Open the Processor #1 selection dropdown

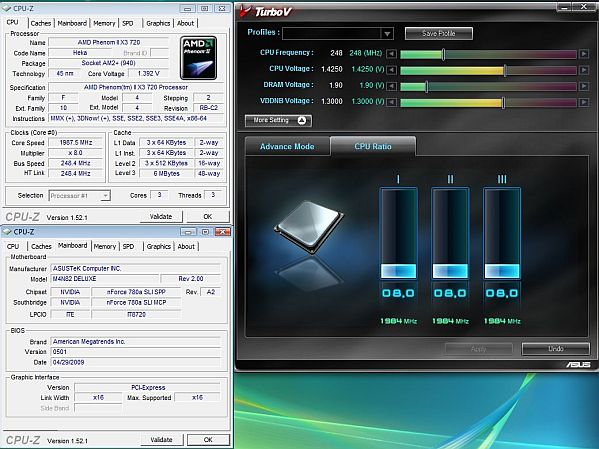click(105, 196)
